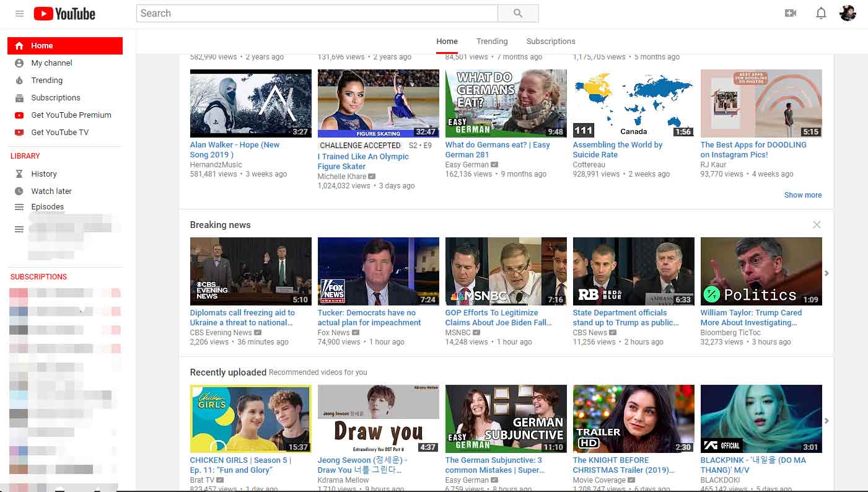
Task: Open History from the sidebar
Action: pyautogui.click(x=43, y=175)
